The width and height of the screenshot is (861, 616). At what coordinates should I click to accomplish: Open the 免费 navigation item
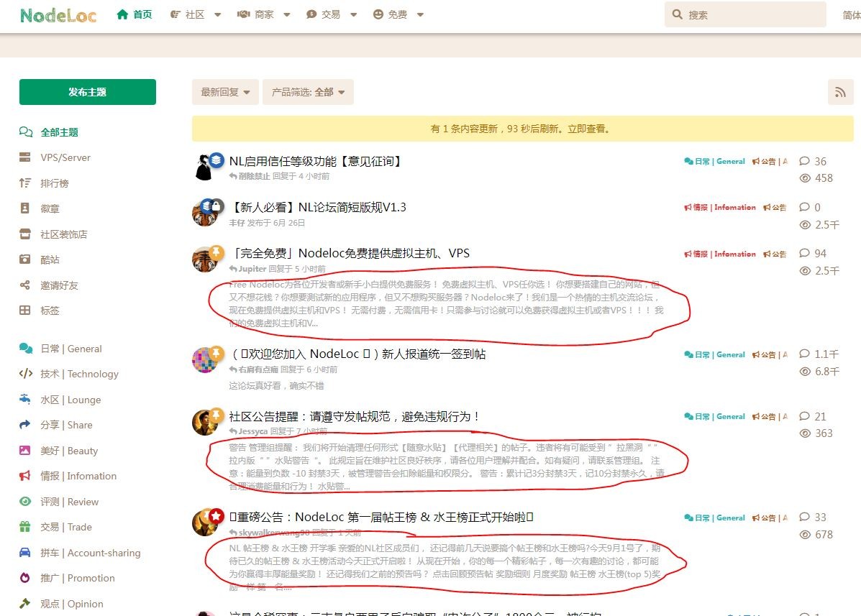point(391,14)
